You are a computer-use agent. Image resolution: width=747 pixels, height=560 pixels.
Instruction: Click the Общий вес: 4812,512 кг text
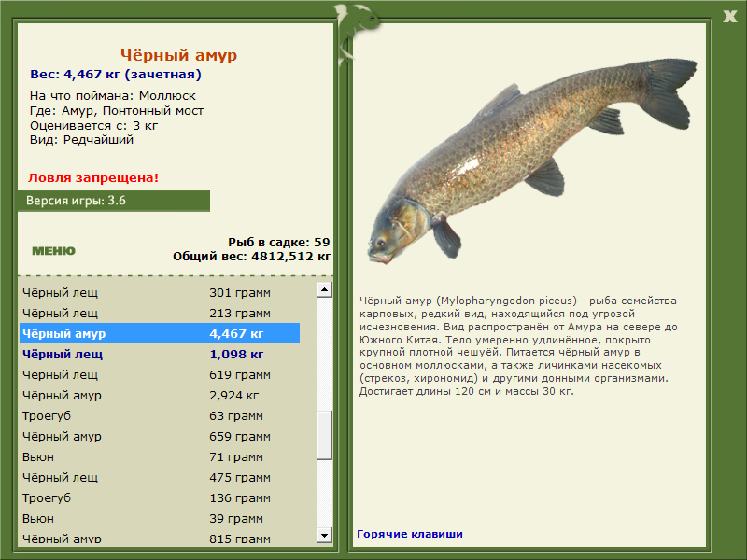(x=251, y=256)
